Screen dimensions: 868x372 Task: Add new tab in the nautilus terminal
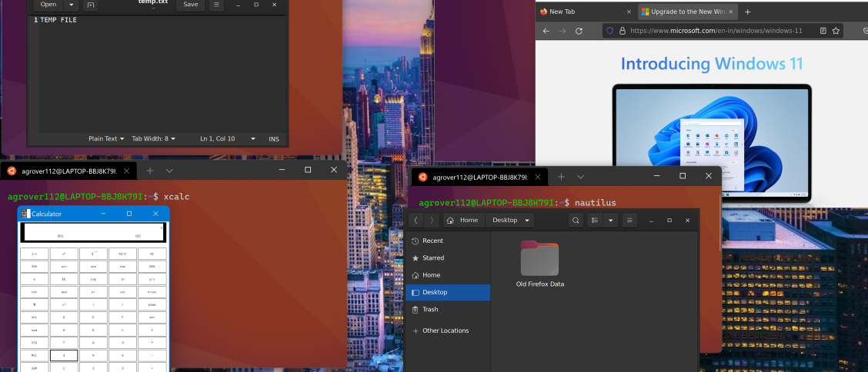tap(561, 177)
